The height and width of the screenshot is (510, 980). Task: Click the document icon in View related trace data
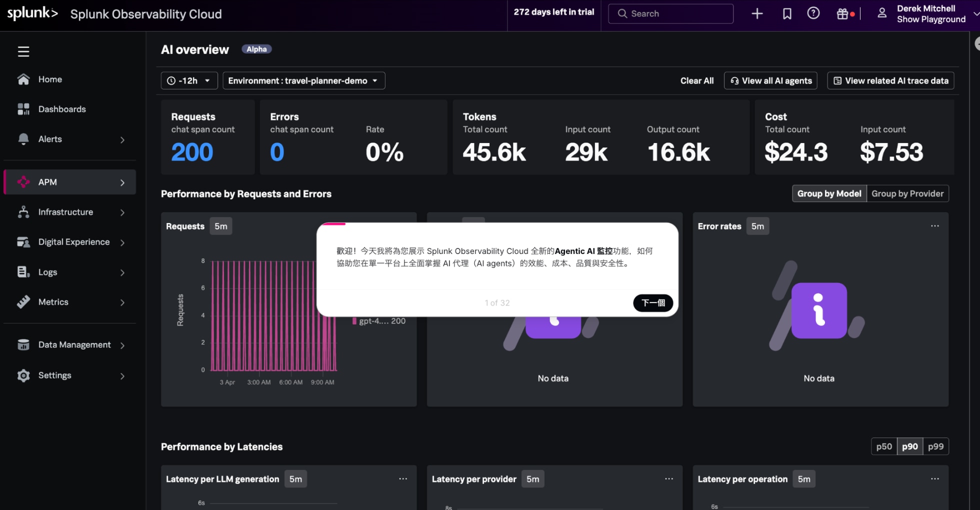(x=837, y=81)
